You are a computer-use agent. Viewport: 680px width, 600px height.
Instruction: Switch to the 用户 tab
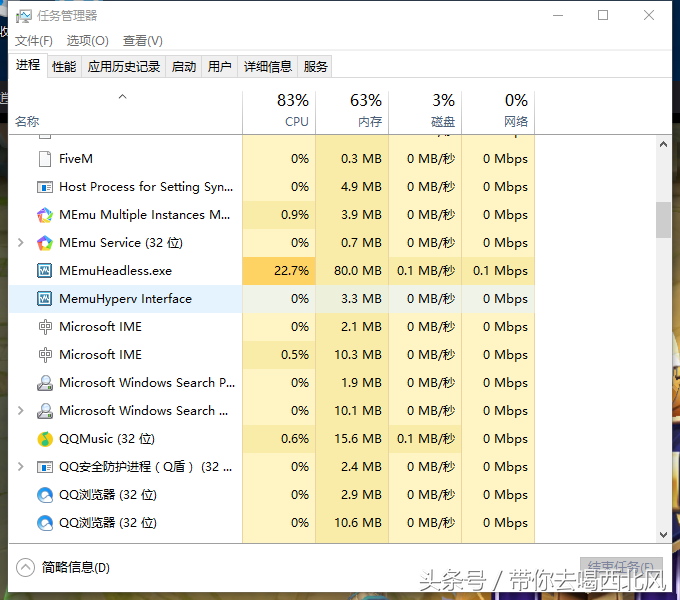click(219, 67)
